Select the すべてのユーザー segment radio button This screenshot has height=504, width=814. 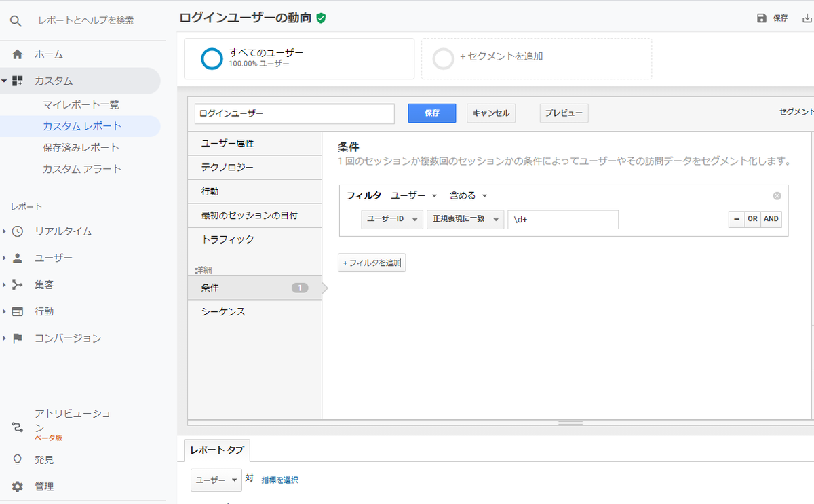tap(212, 59)
